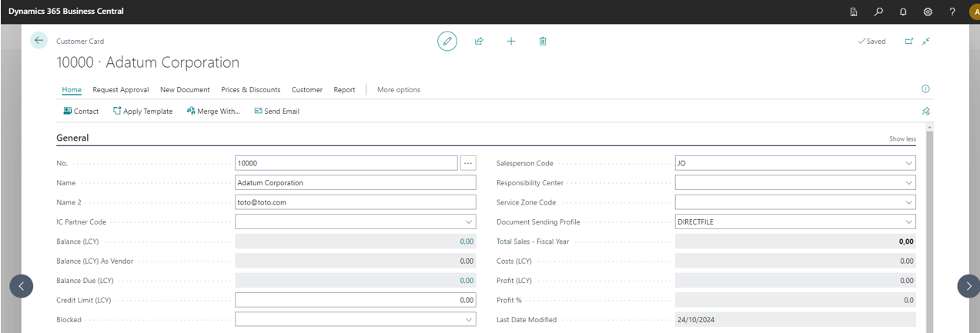980x333 pixels.
Task: Expand Document Sending Profile dropdown
Action: tap(909, 222)
